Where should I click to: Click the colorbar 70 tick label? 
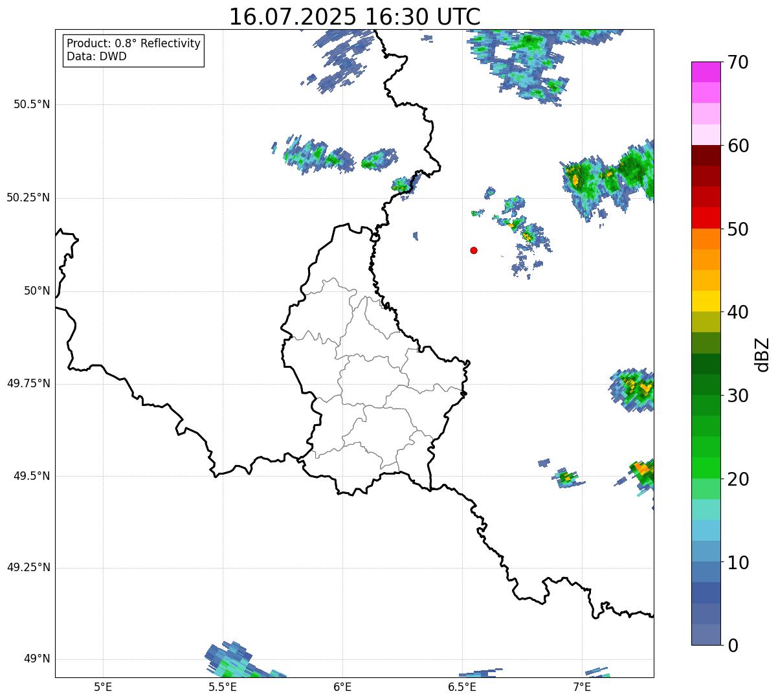click(739, 62)
